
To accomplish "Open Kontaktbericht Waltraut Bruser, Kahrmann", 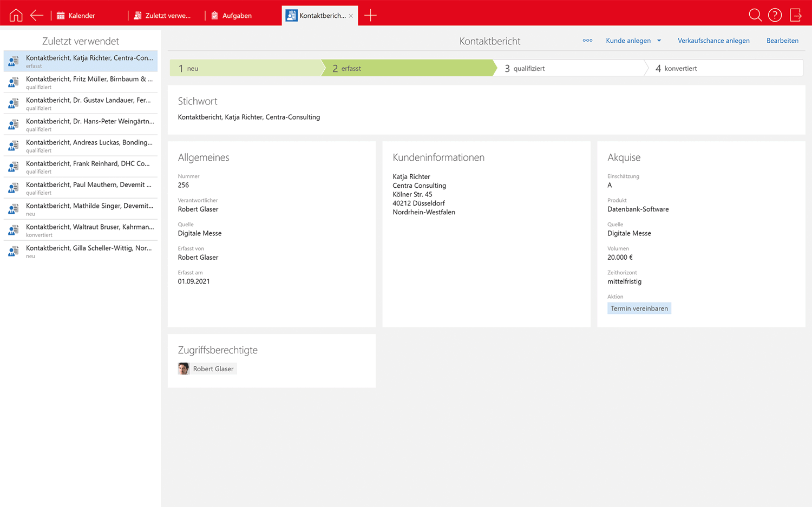I will (81, 230).
